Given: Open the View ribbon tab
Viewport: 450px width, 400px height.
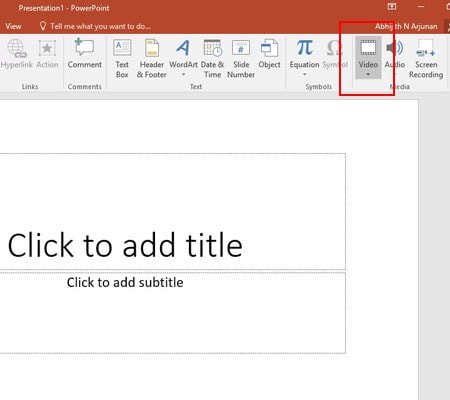Looking at the screenshot, I should click(13, 26).
